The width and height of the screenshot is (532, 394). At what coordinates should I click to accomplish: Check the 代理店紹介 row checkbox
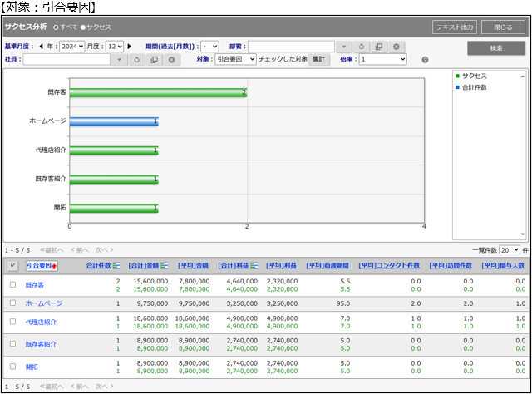(x=13, y=322)
